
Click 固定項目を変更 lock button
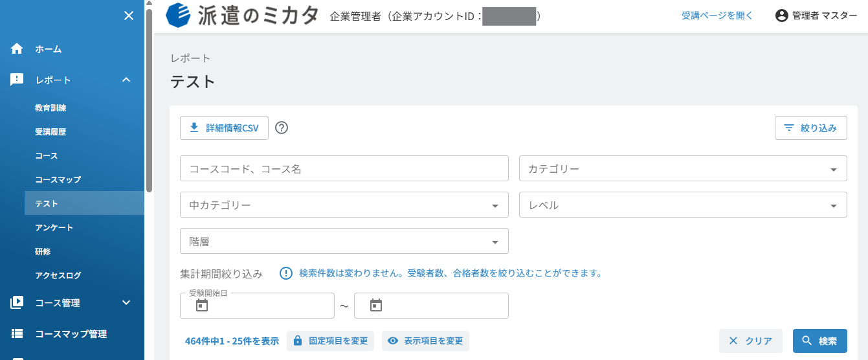pyautogui.click(x=330, y=341)
